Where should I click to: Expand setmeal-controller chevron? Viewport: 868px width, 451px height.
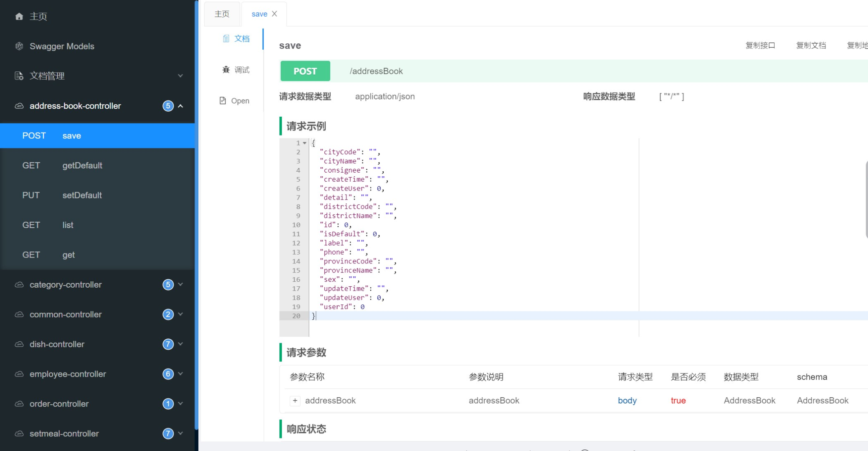tap(180, 433)
